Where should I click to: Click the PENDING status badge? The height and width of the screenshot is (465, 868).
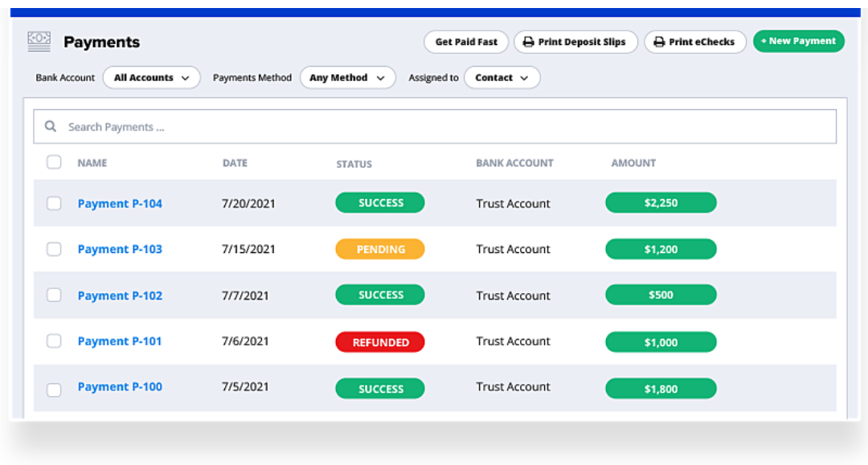379,249
